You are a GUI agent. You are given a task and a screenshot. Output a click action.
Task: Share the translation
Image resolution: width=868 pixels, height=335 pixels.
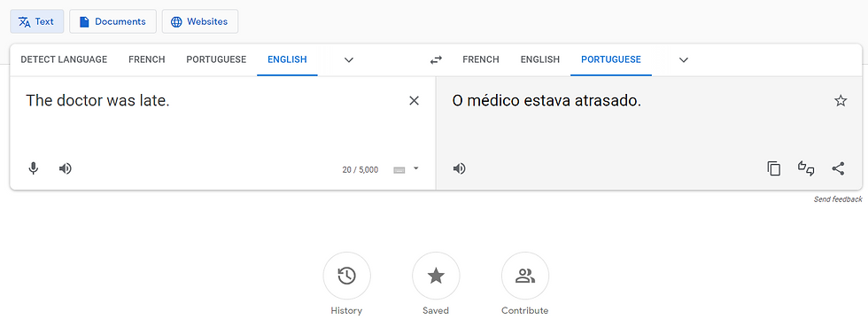(x=838, y=168)
